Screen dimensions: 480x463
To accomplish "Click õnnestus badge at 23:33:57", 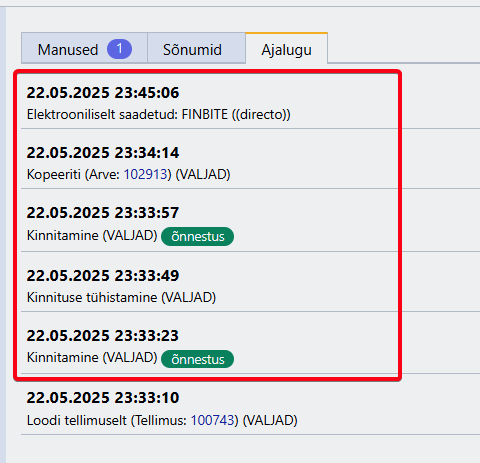I will pos(197,237).
